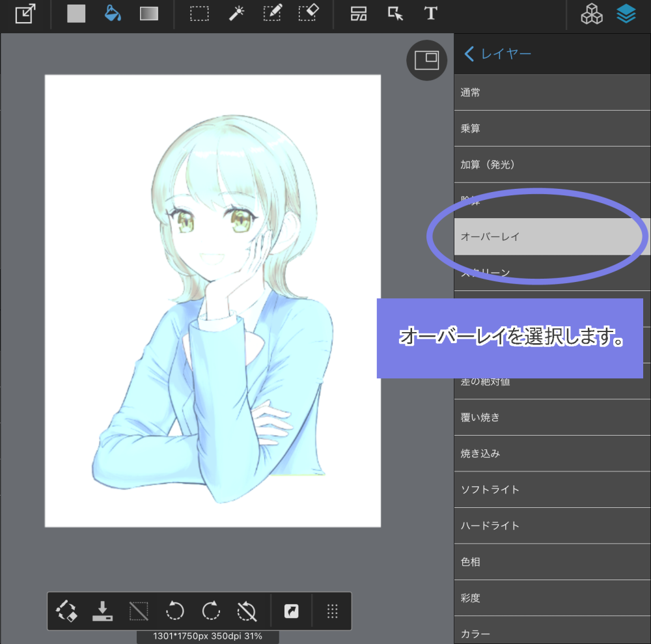Toggle the layers panel icon
This screenshot has width=651, height=644.
point(626,14)
